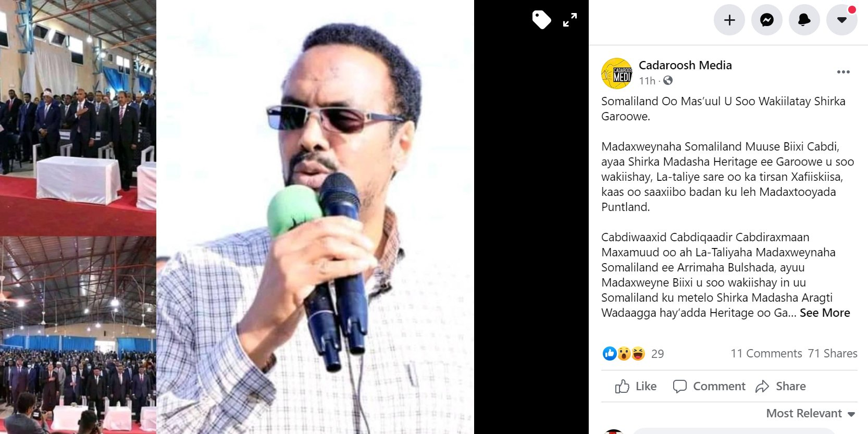Open the Cadaroosh Media page name link

coord(685,65)
